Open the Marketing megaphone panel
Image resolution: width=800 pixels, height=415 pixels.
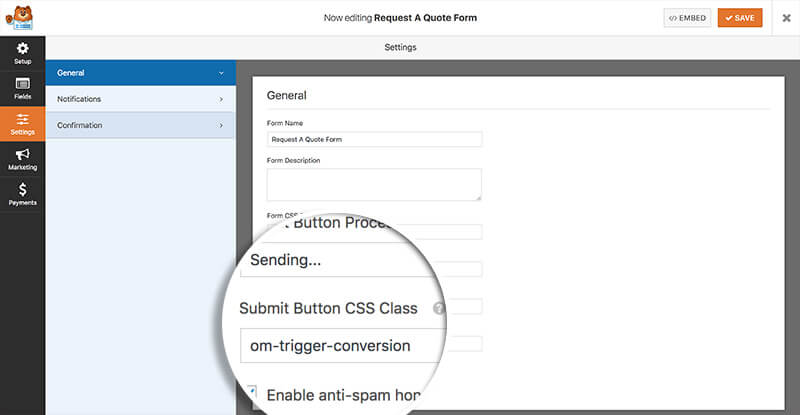click(22, 159)
